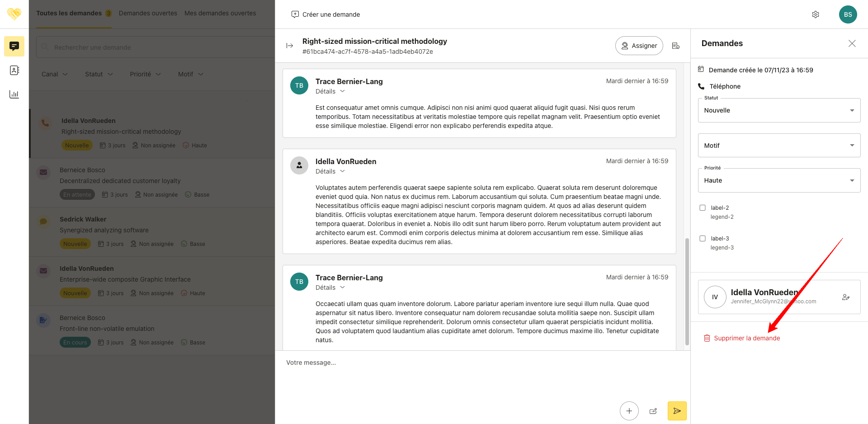The width and height of the screenshot is (868, 424).
Task: Click the plus attachment button
Action: click(x=629, y=411)
